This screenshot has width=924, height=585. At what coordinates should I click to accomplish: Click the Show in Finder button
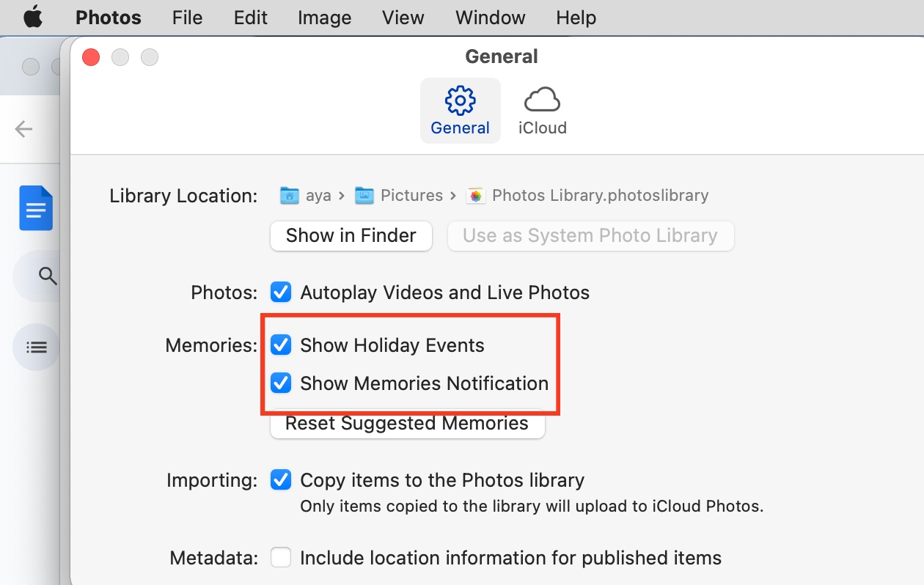(351, 236)
